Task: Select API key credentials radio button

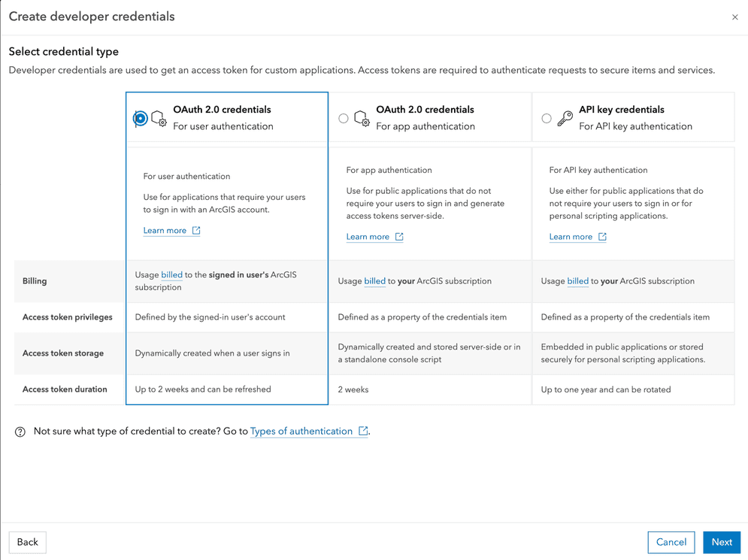Action: click(x=547, y=118)
